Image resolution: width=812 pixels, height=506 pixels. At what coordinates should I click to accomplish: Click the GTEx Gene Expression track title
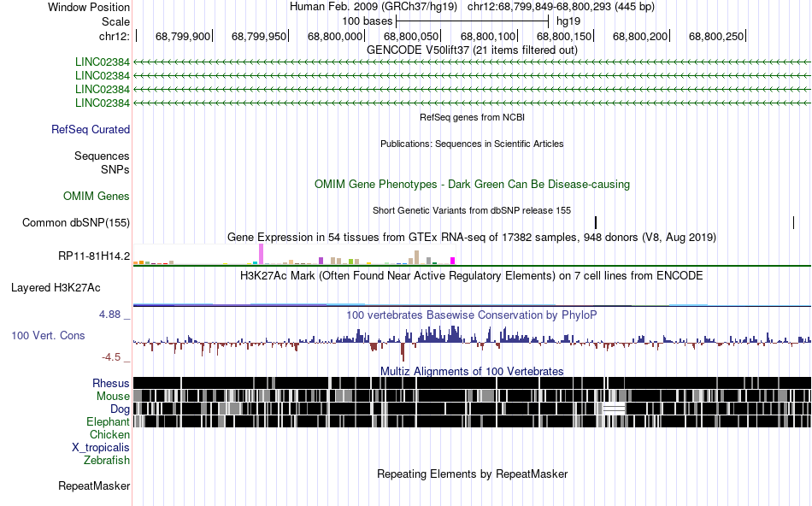[x=472, y=238]
